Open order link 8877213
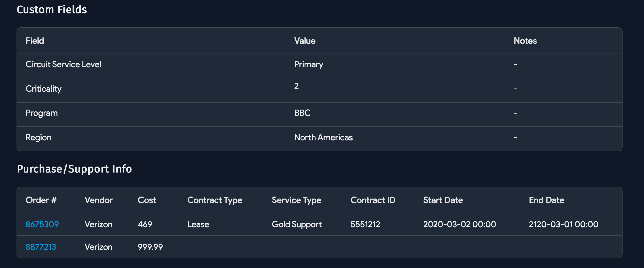 point(41,247)
